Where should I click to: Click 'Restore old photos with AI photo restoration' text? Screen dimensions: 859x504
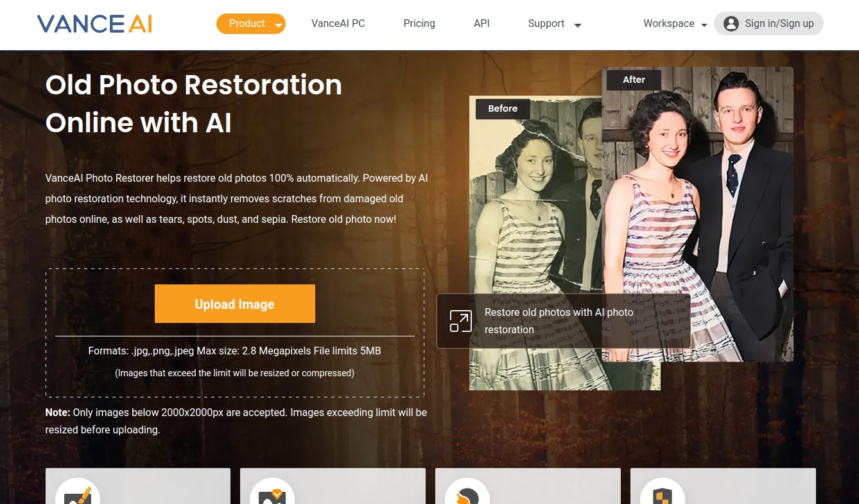click(x=559, y=321)
